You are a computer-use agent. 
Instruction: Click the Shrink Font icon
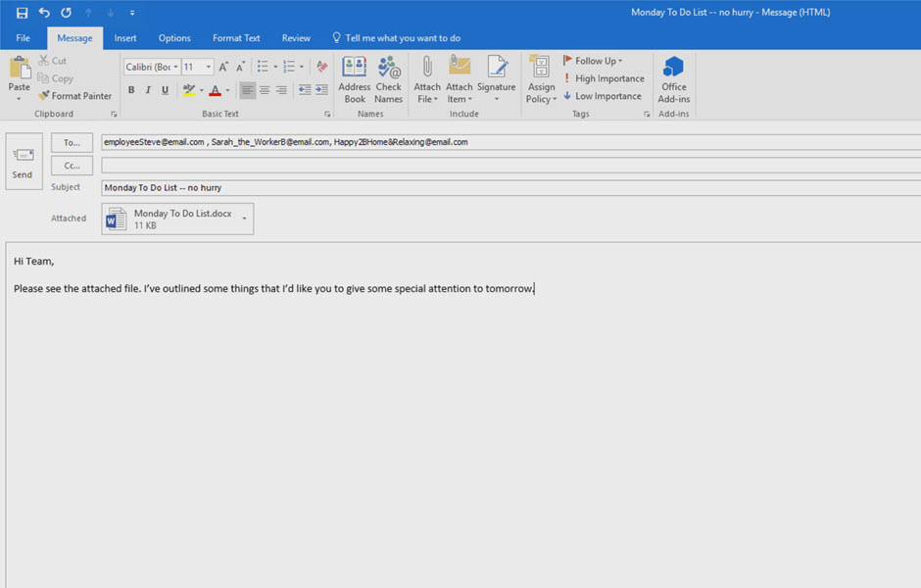pyautogui.click(x=240, y=67)
